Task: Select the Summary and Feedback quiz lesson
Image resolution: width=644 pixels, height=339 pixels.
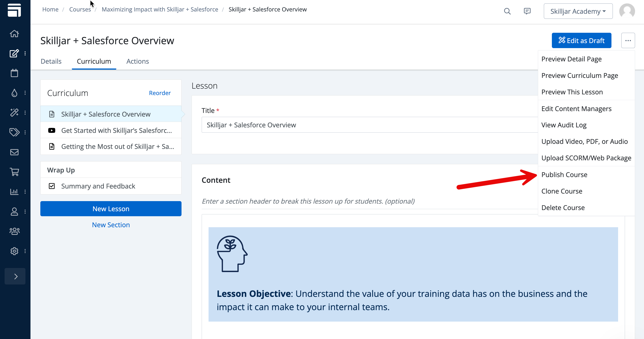Action: point(98,186)
